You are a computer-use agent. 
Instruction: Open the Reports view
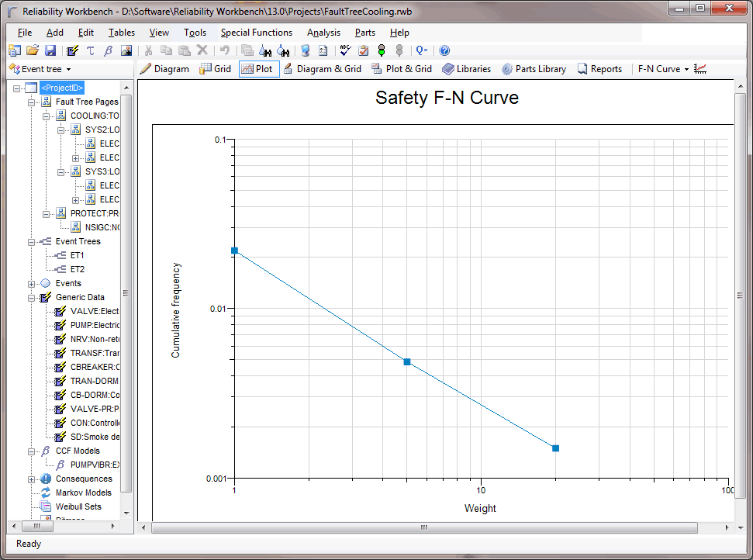599,68
